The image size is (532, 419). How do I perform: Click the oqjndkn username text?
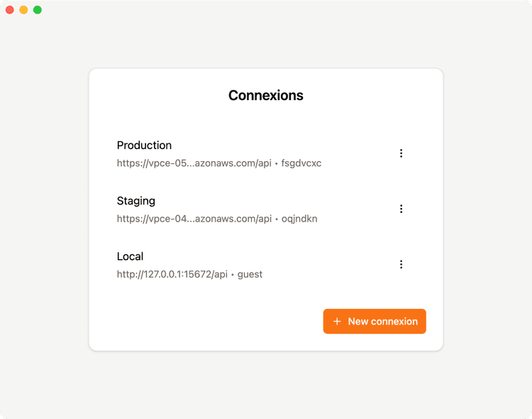[x=299, y=219]
